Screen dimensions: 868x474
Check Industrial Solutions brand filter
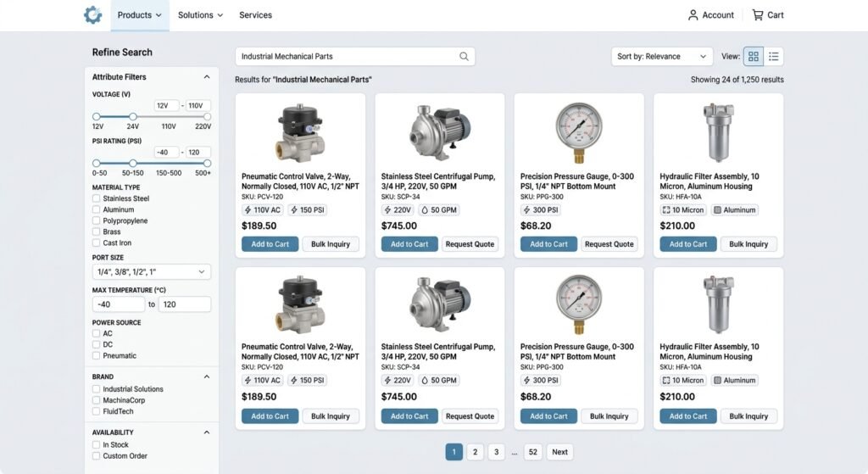tap(97, 388)
